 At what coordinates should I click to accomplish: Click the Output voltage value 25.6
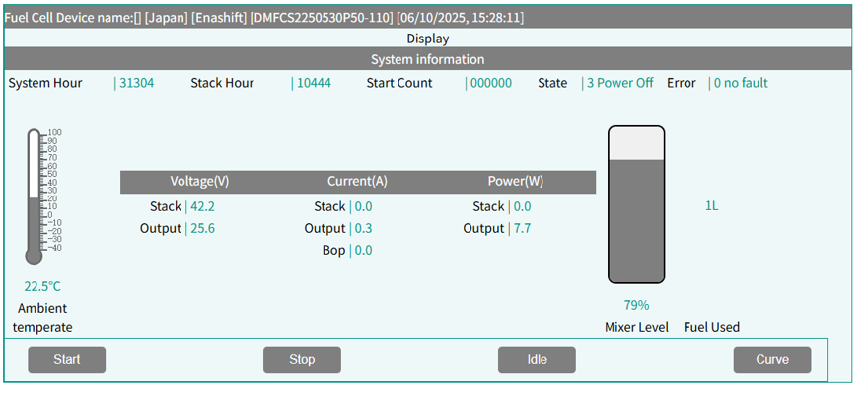coord(202,228)
